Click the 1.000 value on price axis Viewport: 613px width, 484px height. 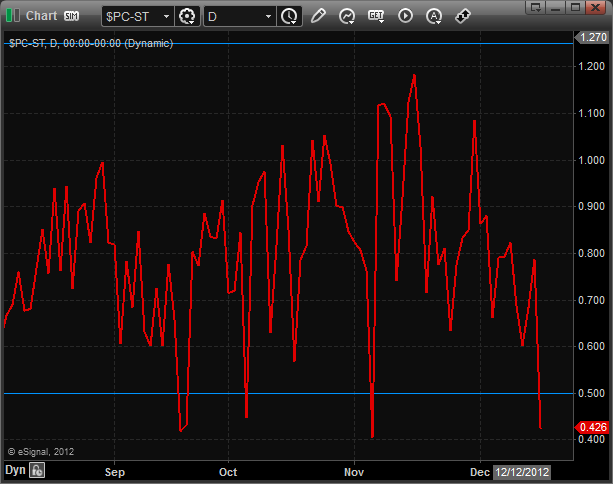[x=591, y=160]
